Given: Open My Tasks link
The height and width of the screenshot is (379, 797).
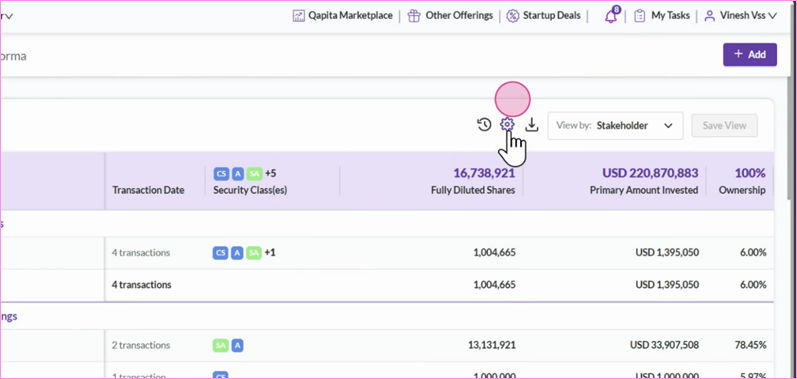Looking at the screenshot, I should (x=670, y=16).
